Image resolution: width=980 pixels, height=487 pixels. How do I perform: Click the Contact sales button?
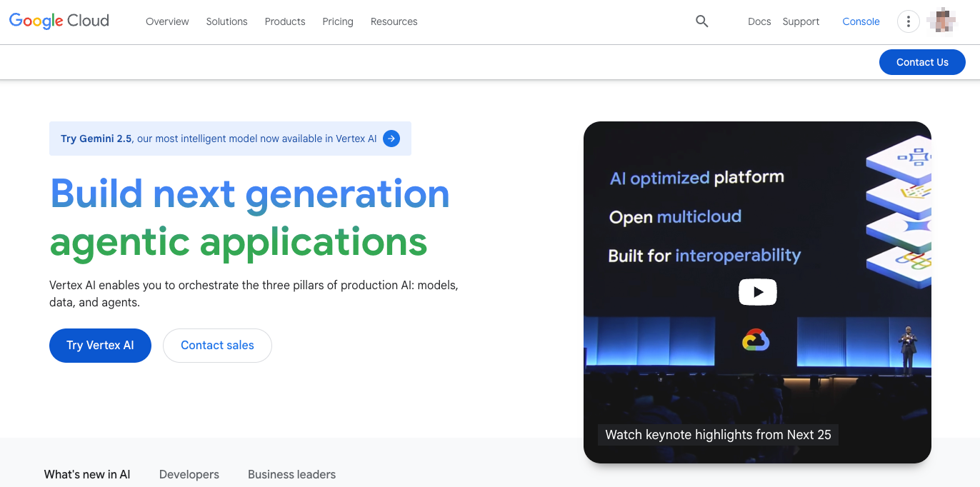coord(217,346)
